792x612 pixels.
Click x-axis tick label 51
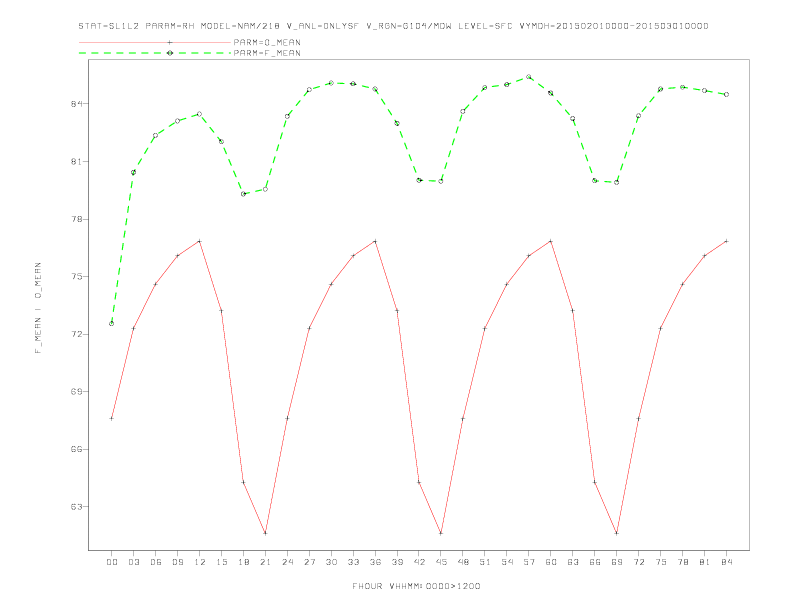pyautogui.click(x=485, y=562)
